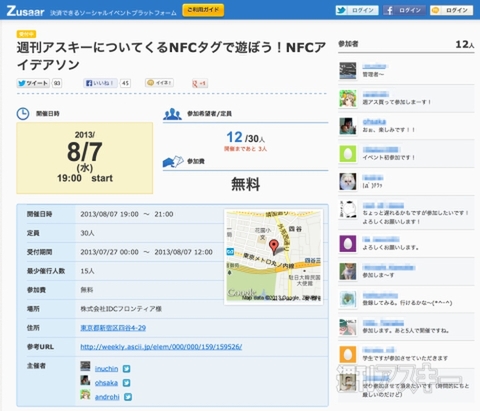Click the Tweet share button
Image resolution: width=480 pixels, height=411 pixels.
tap(33, 83)
